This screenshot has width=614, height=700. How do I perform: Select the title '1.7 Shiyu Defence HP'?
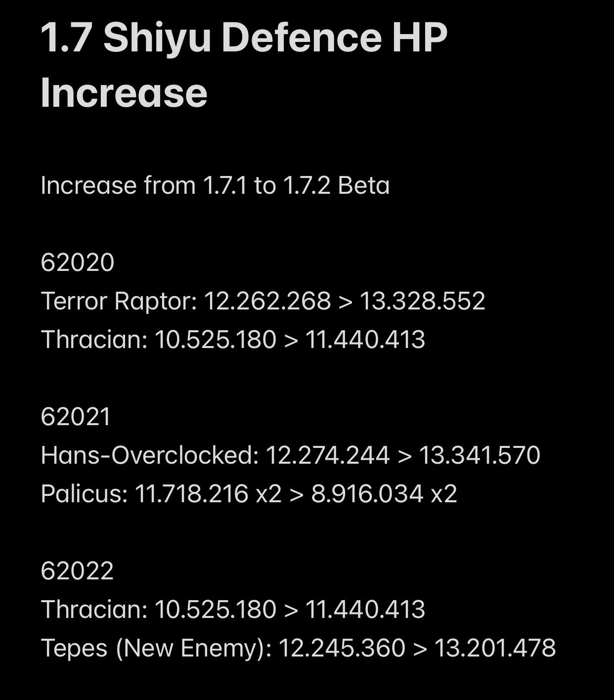coord(244,38)
